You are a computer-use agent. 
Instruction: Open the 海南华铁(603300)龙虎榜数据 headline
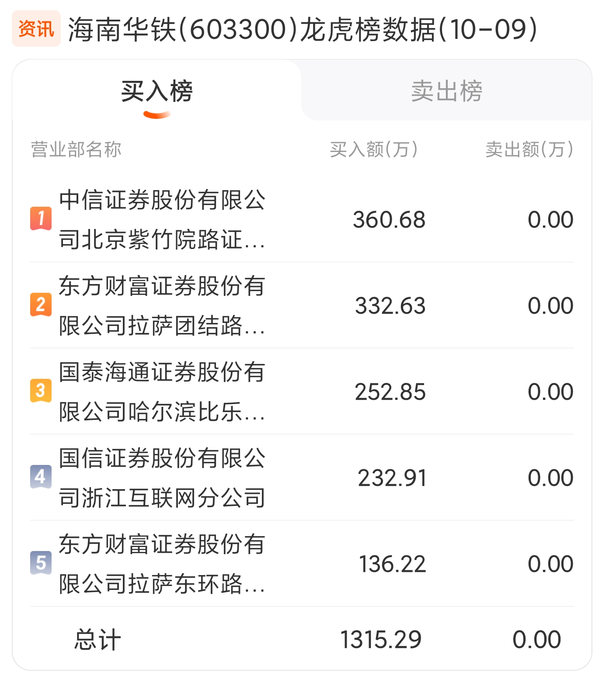pos(303,29)
